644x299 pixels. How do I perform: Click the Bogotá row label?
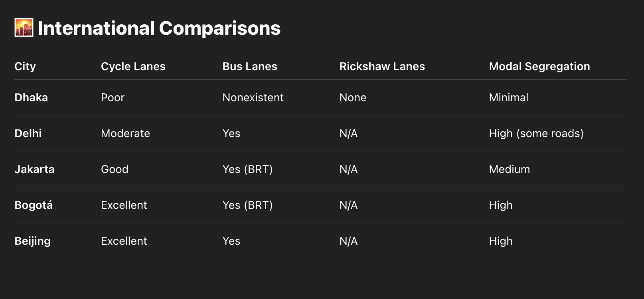(x=34, y=205)
